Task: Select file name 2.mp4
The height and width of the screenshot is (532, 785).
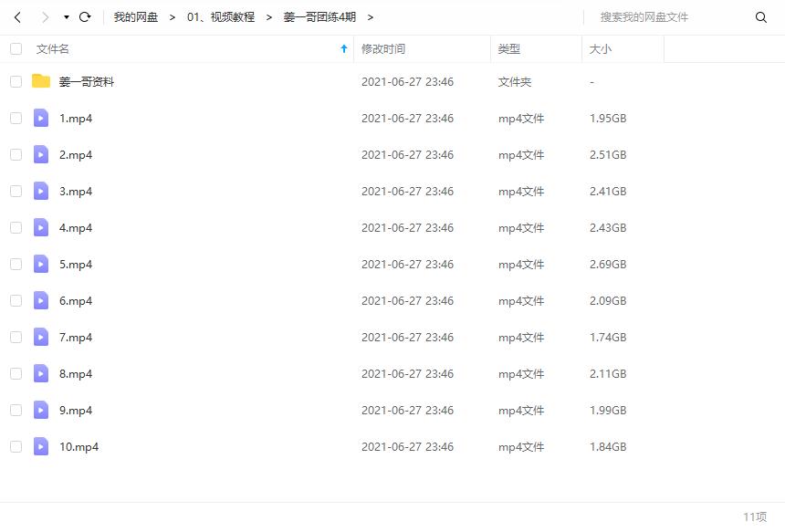Action: (x=76, y=155)
